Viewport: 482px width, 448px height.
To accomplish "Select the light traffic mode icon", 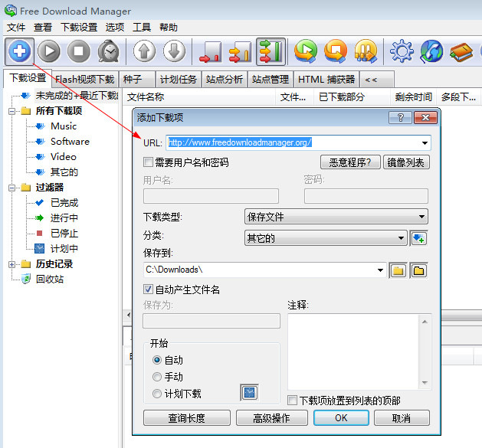I will pyautogui.click(x=210, y=51).
